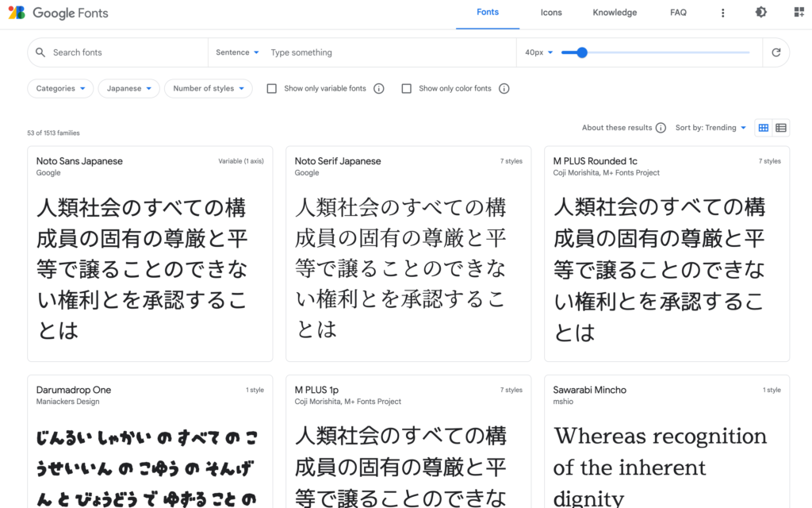The width and height of the screenshot is (812, 508).
Task: Click '7 styles' on Noto Serif Japanese card
Action: coord(511,161)
